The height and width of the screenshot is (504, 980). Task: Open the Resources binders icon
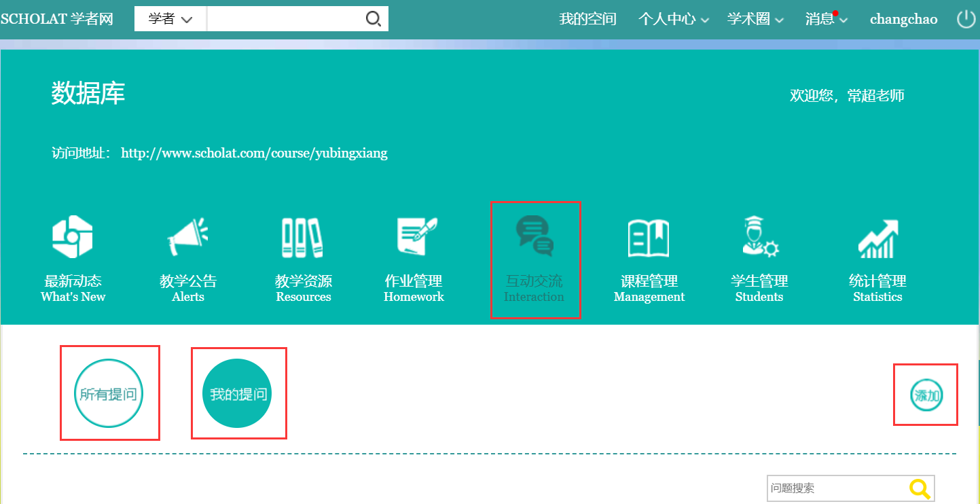point(303,237)
